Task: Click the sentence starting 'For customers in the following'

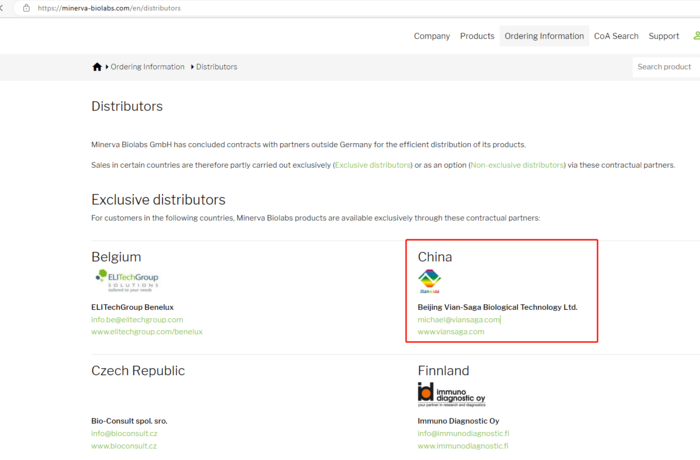Action: pyautogui.click(x=316, y=218)
